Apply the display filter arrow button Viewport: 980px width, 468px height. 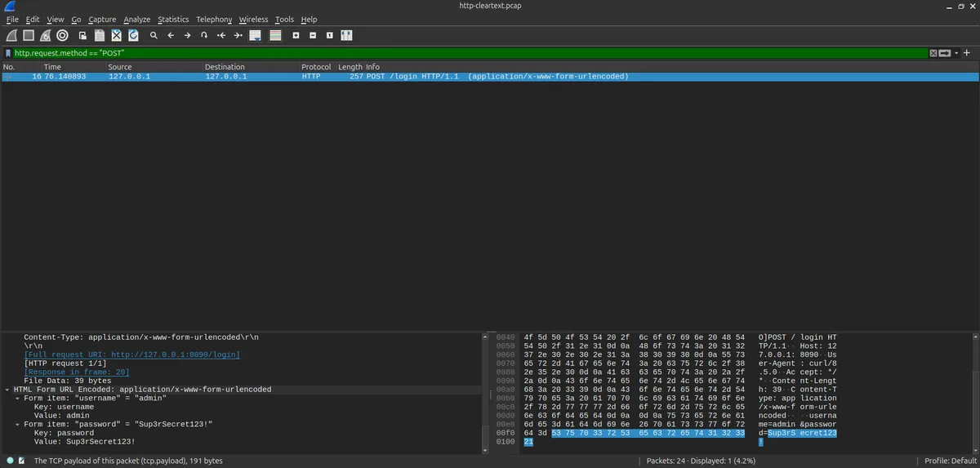(x=943, y=53)
